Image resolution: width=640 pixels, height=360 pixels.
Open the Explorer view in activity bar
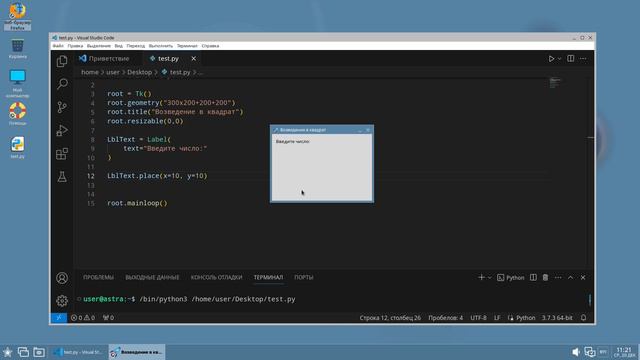(x=62, y=61)
